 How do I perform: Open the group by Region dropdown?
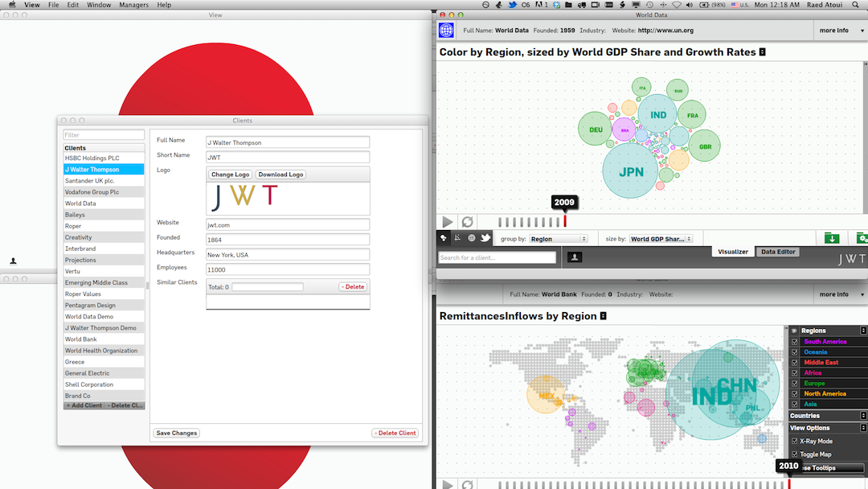tap(559, 239)
